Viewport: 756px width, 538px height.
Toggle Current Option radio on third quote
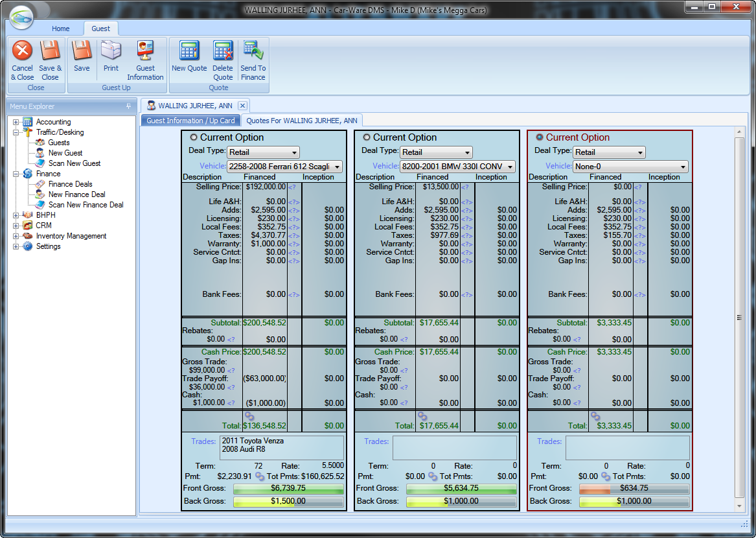tap(540, 137)
